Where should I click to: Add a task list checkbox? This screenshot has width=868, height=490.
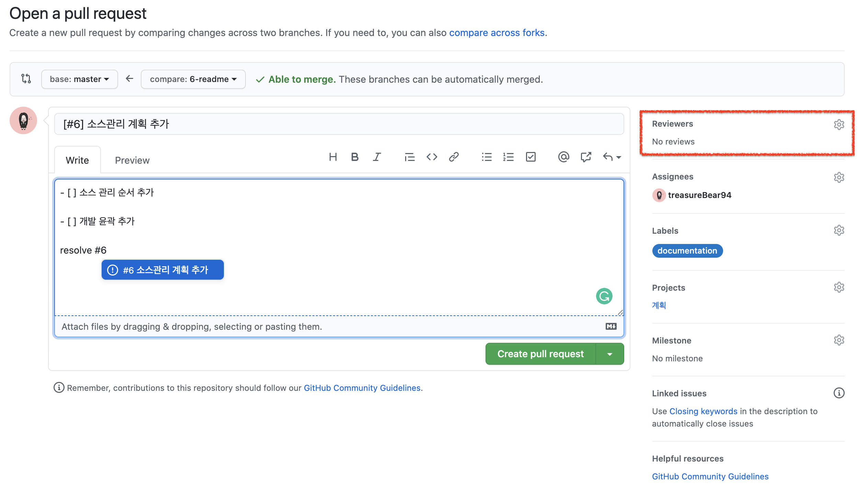[530, 157]
